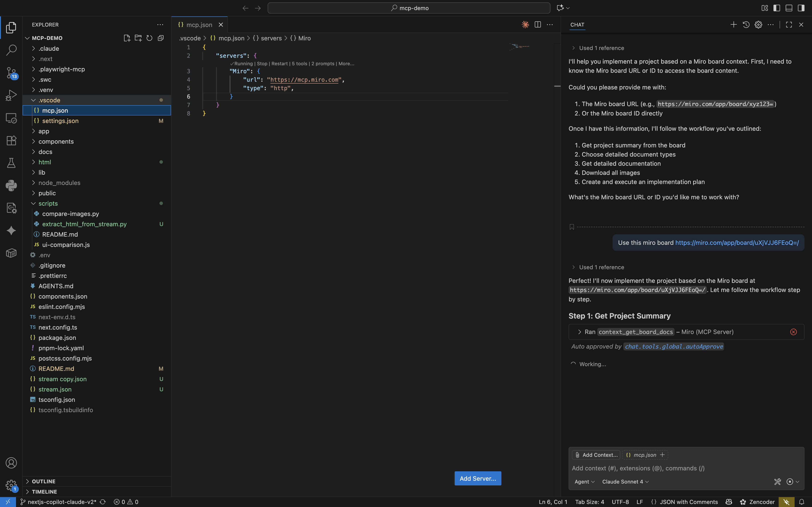Image resolution: width=812 pixels, height=507 pixels.
Task: Open chat history clock icon
Action: click(746, 24)
